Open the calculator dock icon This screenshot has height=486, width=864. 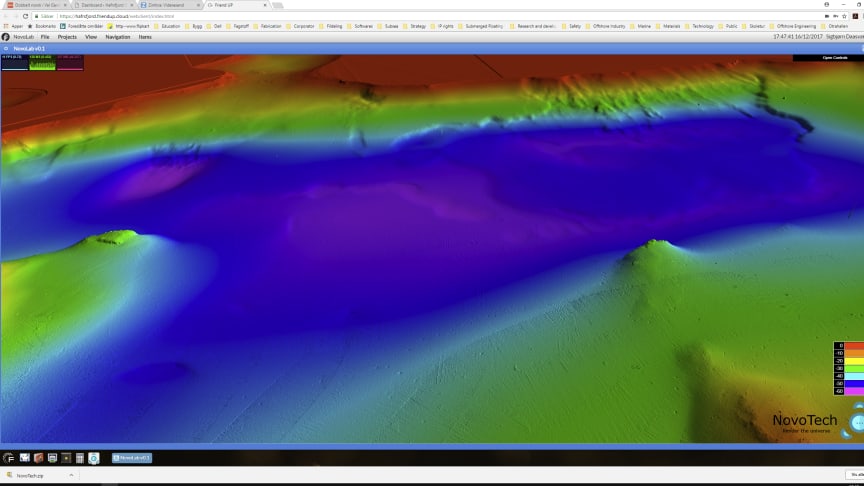click(x=80, y=458)
